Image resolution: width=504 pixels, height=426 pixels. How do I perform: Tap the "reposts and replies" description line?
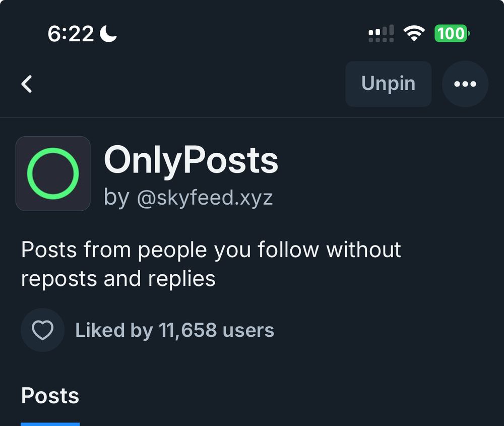(x=118, y=278)
